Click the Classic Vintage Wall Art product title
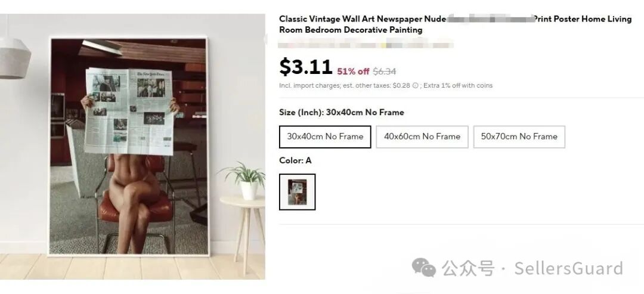The image size is (644, 294). point(455,24)
